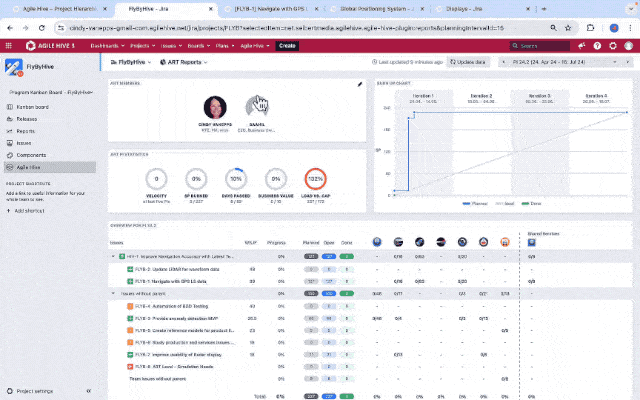Click the issue type icon of FLYB-4

[130, 306]
